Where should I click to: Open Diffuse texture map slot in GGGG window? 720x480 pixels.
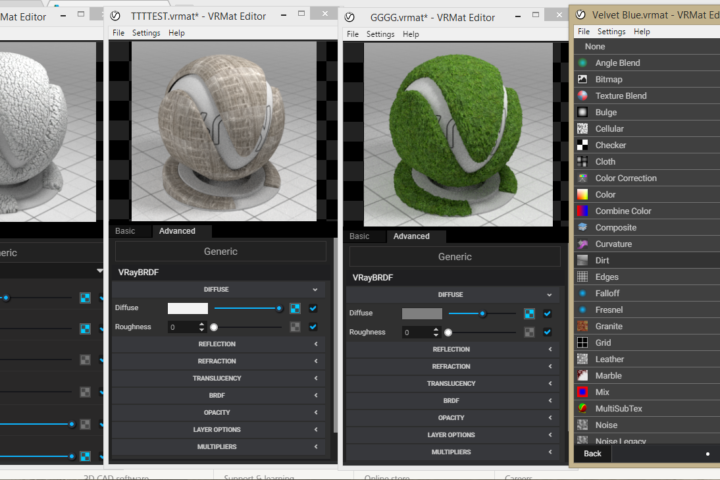(529, 314)
